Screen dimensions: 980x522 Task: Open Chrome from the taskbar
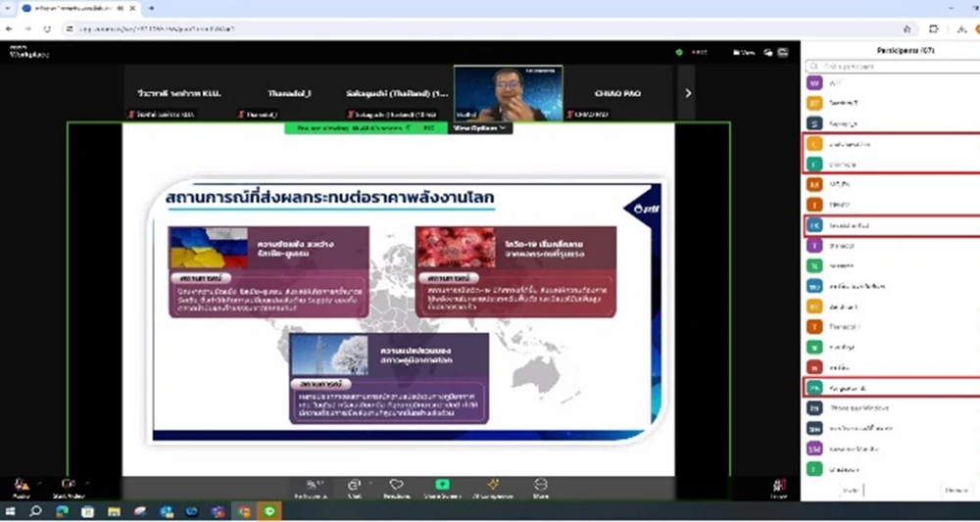coord(244,511)
